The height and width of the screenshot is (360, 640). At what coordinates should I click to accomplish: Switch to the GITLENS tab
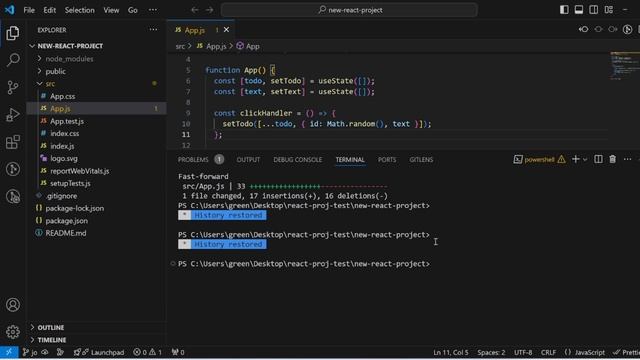click(x=421, y=160)
